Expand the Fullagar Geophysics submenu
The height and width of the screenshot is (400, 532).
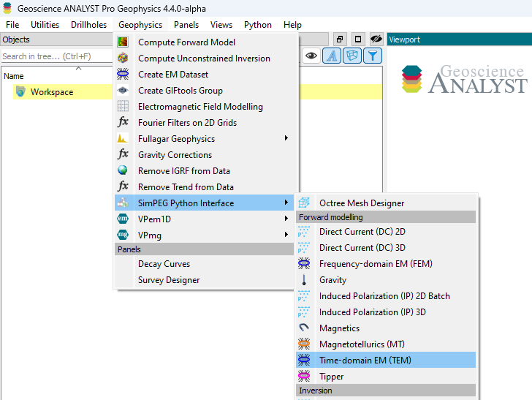tap(286, 139)
